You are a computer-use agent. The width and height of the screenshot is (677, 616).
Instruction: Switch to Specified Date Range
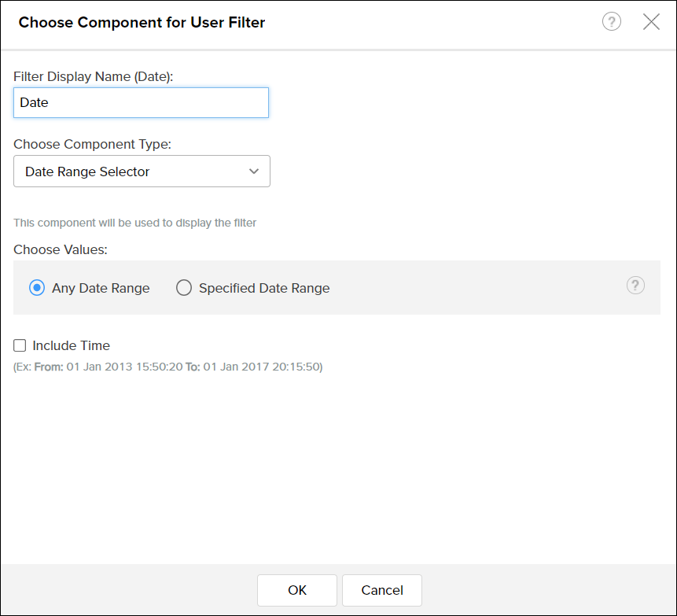click(x=184, y=288)
